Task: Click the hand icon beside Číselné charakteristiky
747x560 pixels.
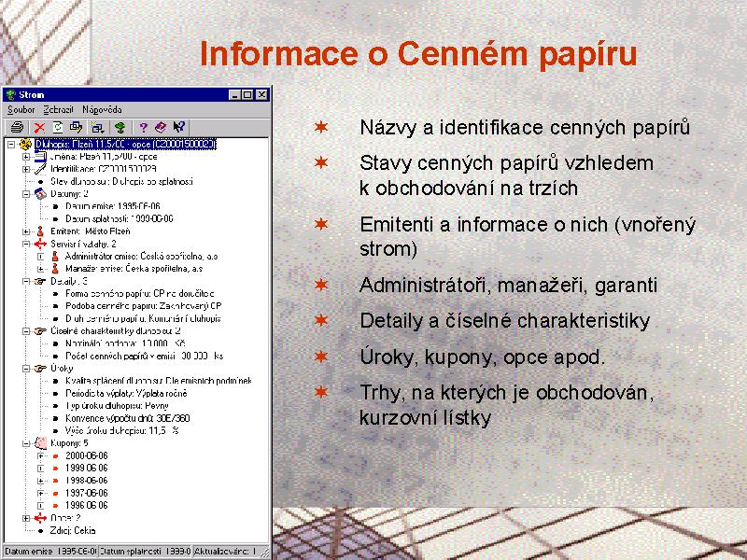Action: point(40,331)
